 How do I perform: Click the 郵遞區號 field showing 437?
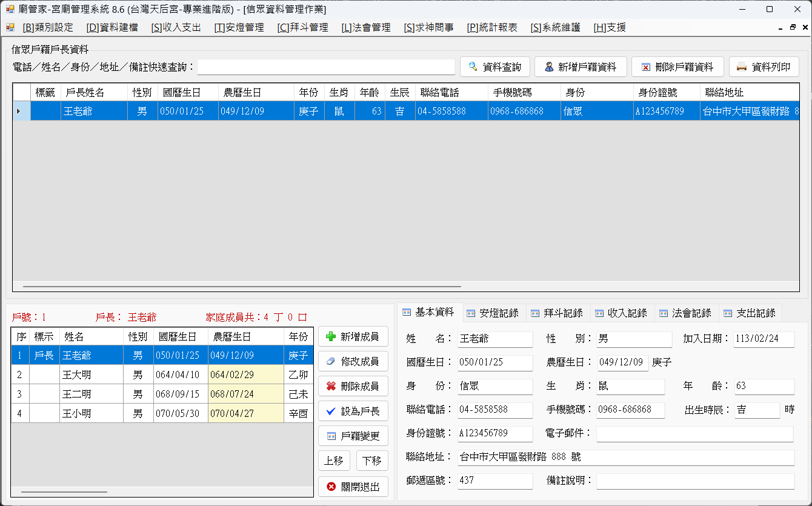[495, 481]
